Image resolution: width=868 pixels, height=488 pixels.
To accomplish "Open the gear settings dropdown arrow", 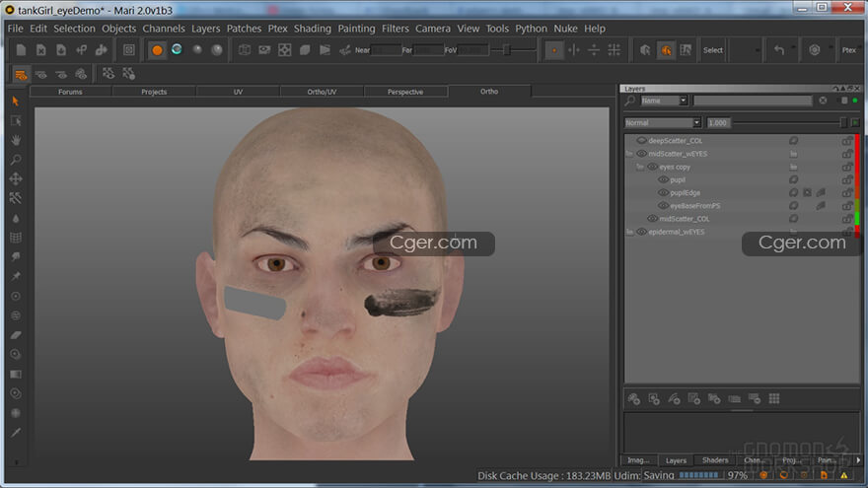I will pyautogui.click(x=830, y=47).
